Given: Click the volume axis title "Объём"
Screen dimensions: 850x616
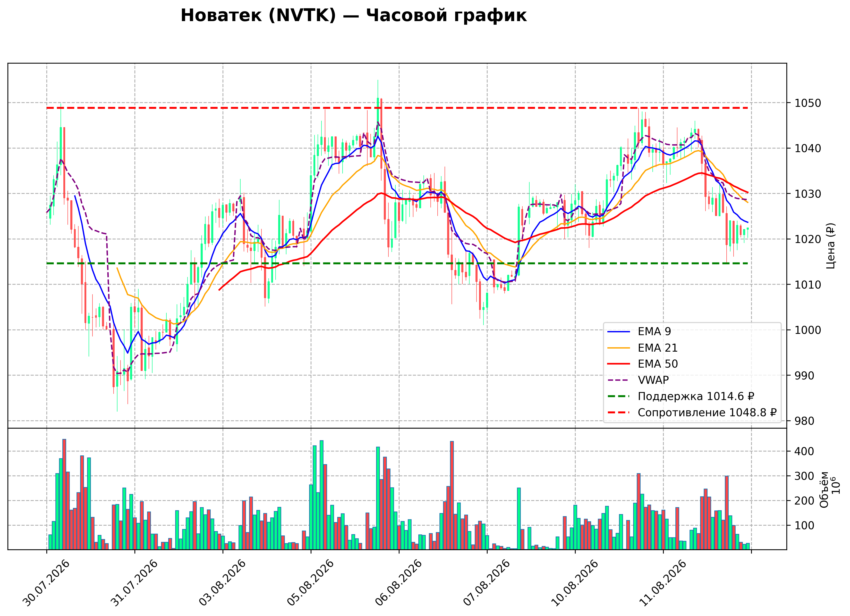Looking at the screenshot, I should coord(824,489).
